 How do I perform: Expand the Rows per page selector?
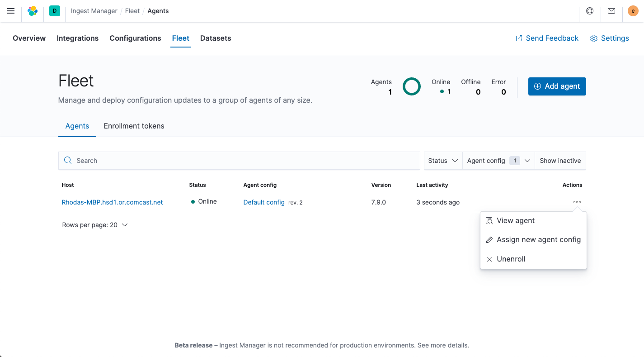pos(95,224)
